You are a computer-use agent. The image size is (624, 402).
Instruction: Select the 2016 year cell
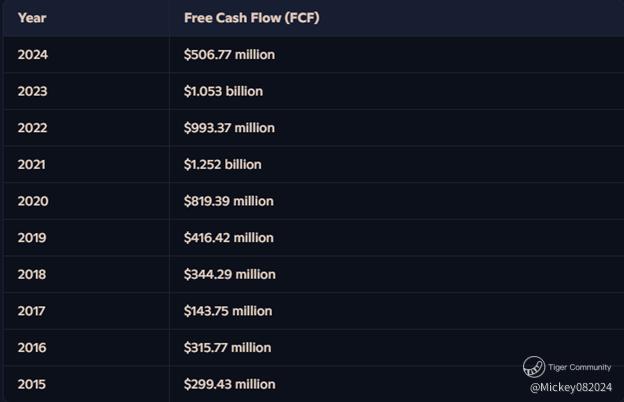coord(33,347)
